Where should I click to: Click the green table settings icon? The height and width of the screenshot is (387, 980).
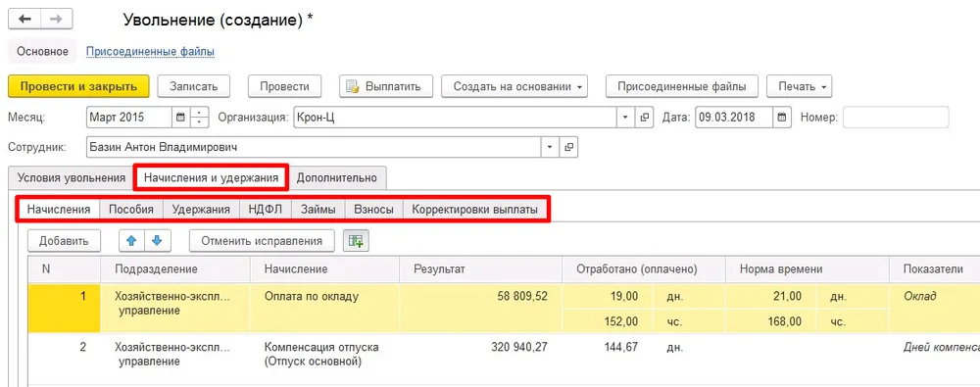pos(357,241)
